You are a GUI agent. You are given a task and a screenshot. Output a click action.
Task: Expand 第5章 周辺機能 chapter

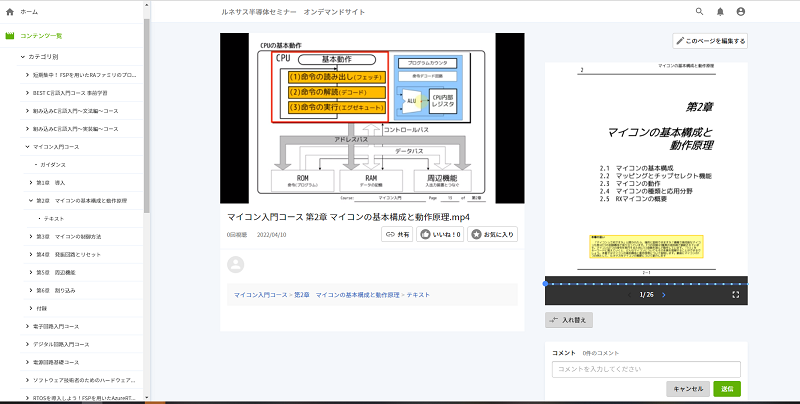tap(31, 272)
